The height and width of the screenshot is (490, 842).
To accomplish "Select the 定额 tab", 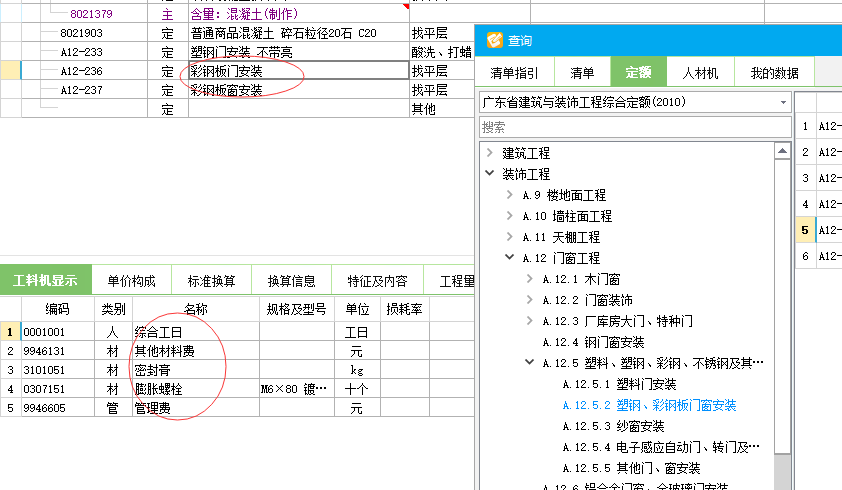I will click(x=638, y=72).
